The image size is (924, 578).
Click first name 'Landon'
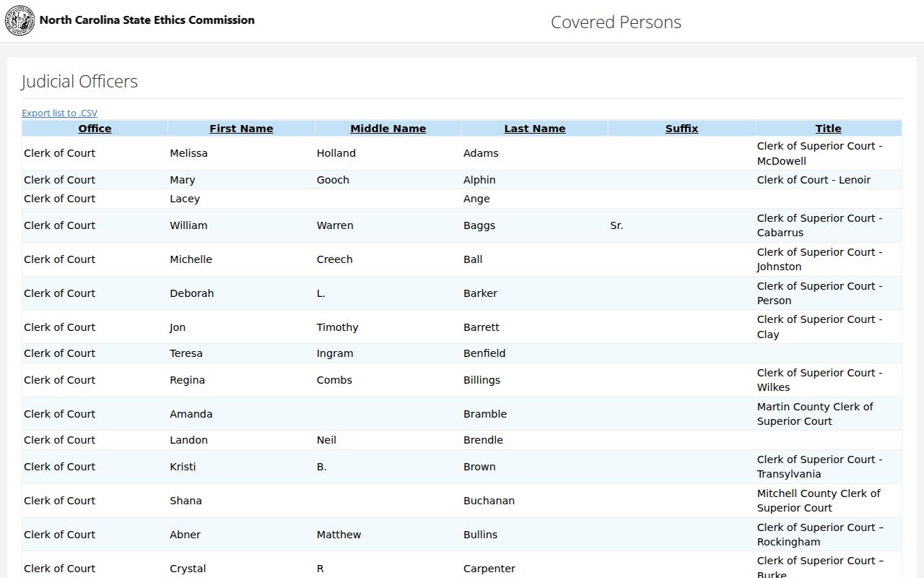pos(188,440)
